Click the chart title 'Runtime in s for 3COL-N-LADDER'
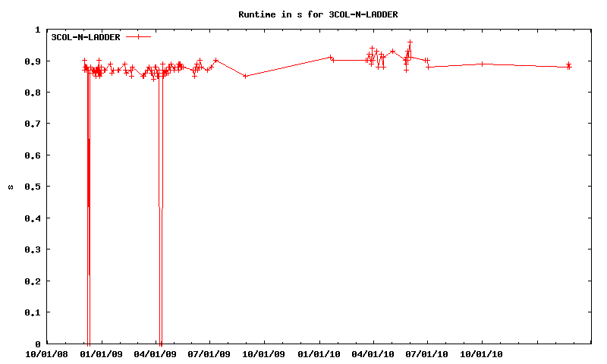 point(318,14)
